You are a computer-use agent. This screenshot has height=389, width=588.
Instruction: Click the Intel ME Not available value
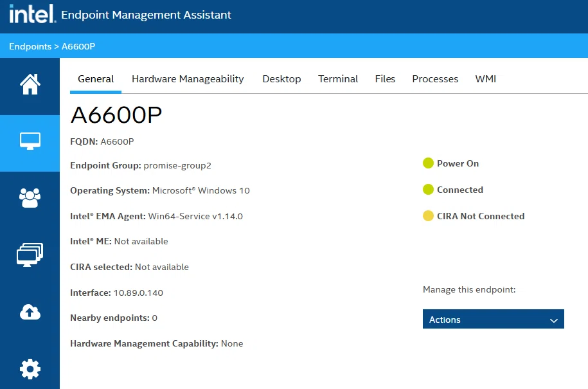[x=141, y=241]
